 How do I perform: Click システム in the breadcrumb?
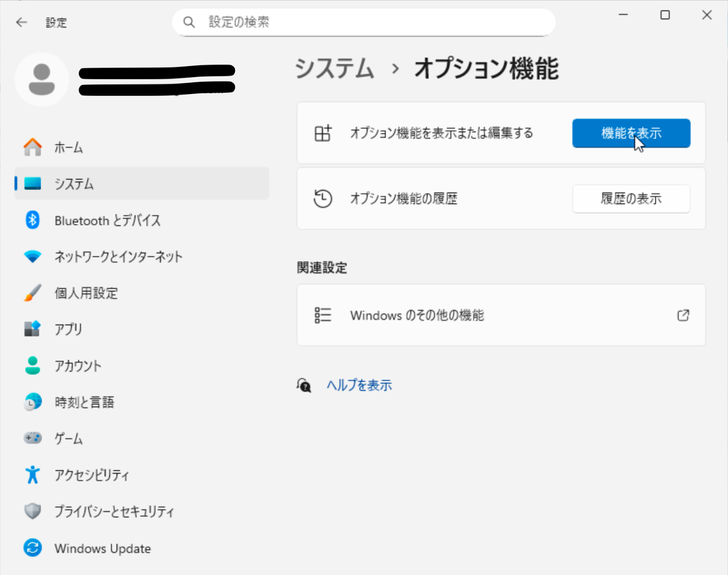[x=334, y=69]
